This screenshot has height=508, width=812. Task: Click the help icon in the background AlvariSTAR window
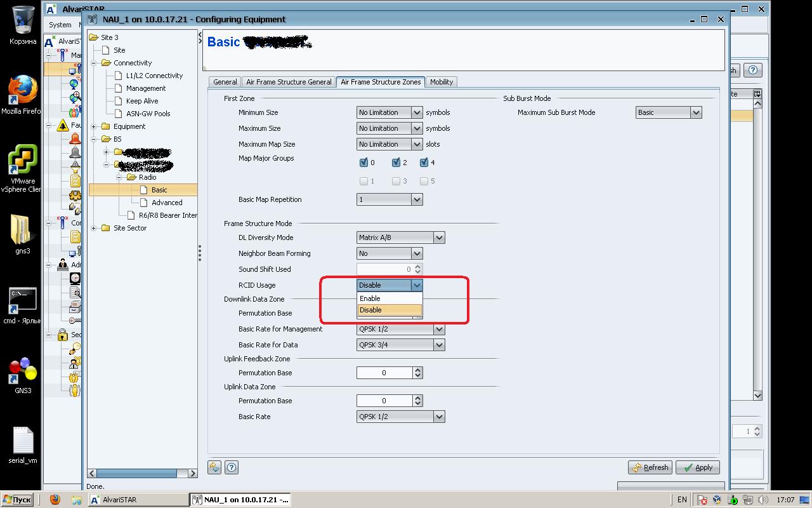click(x=752, y=70)
